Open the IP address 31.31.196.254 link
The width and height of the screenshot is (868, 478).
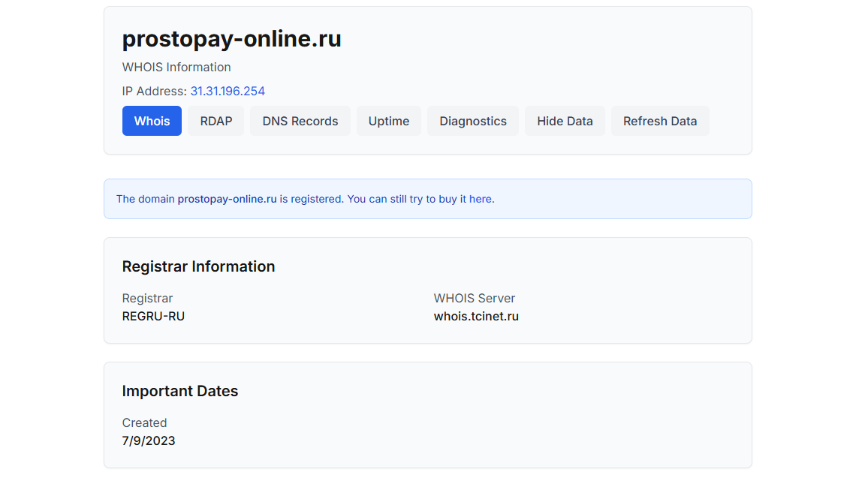tap(228, 92)
